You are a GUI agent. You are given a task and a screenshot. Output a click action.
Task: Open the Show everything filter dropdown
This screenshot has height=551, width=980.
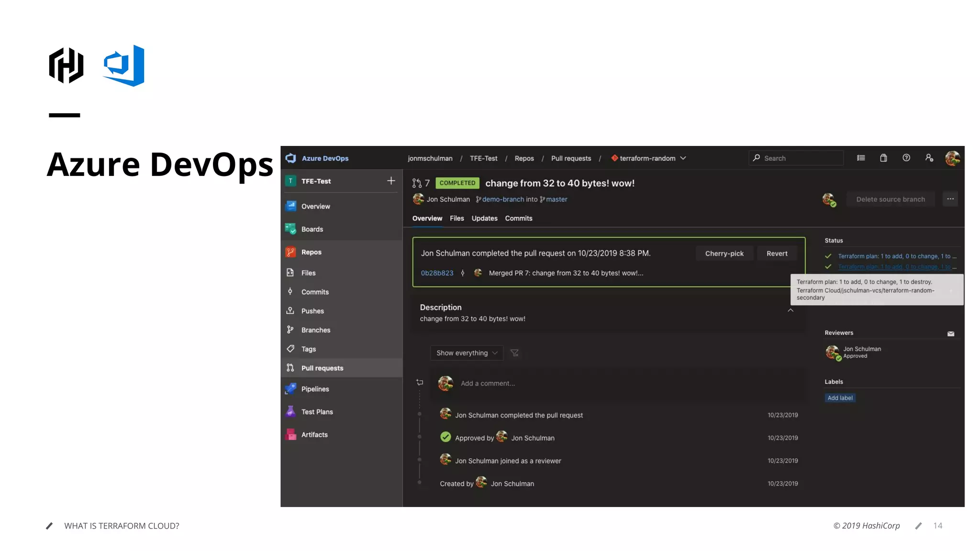(467, 353)
